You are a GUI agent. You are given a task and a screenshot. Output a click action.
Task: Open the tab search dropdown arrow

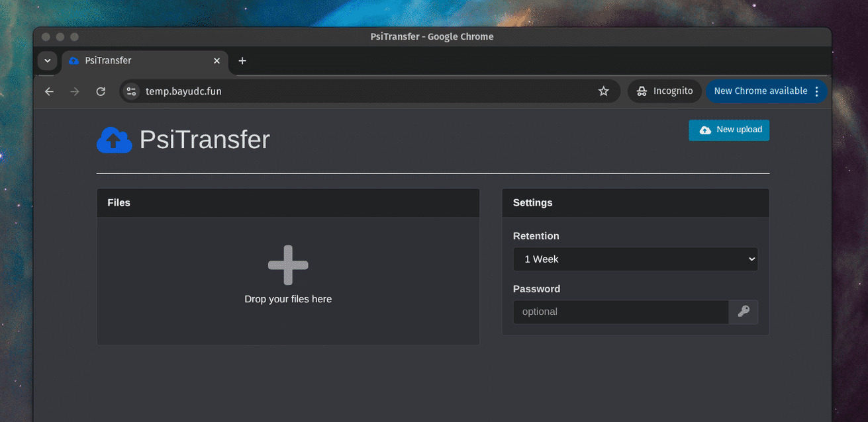(x=47, y=61)
